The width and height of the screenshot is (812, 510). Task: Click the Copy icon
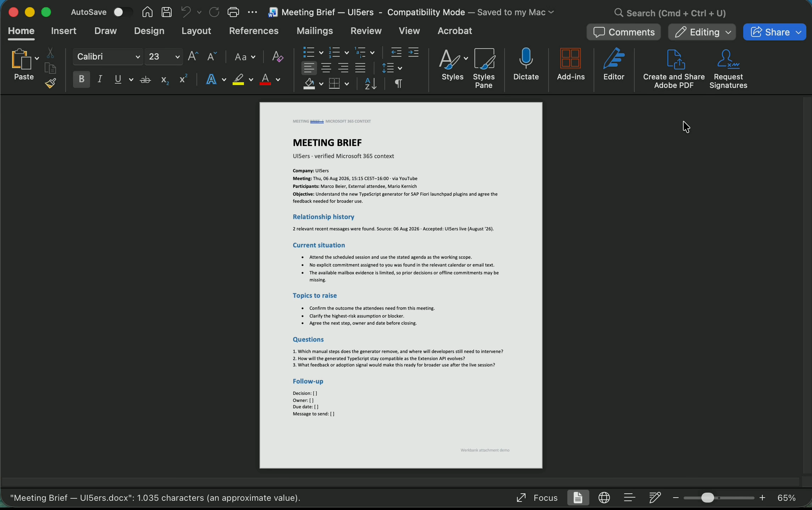click(x=50, y=68)
